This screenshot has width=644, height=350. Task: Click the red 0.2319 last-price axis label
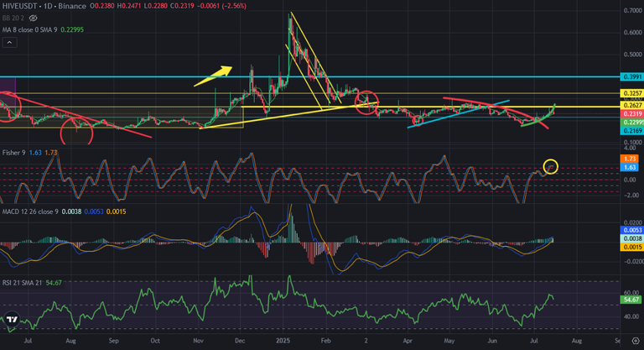click(632, 114)
